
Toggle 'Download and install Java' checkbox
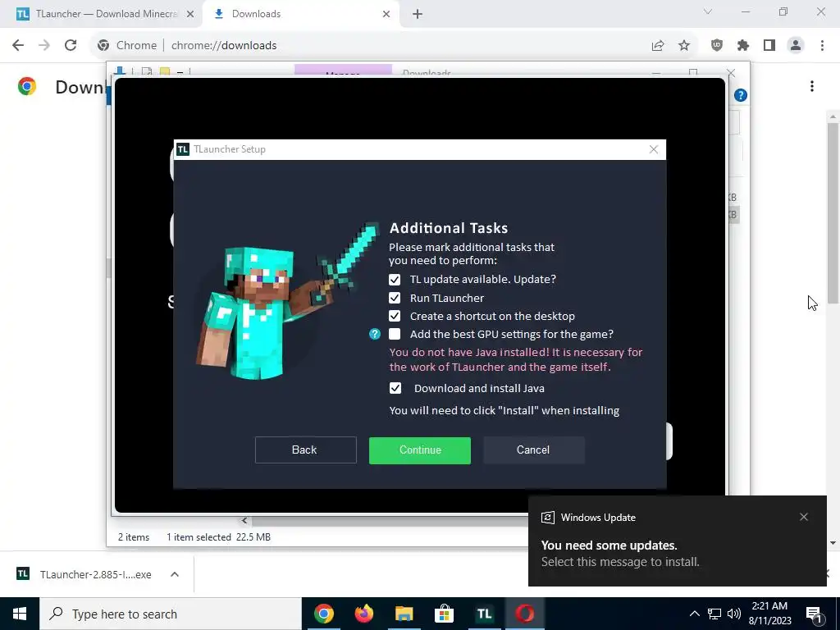pyautogui.click(x=395, y=388)
